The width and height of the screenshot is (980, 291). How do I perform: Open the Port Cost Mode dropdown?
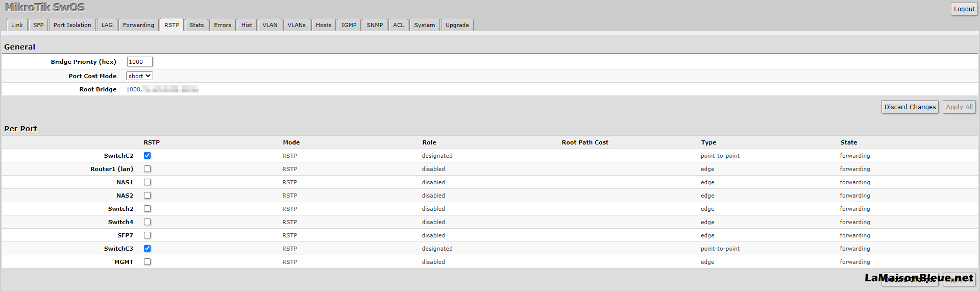point(139,76)
